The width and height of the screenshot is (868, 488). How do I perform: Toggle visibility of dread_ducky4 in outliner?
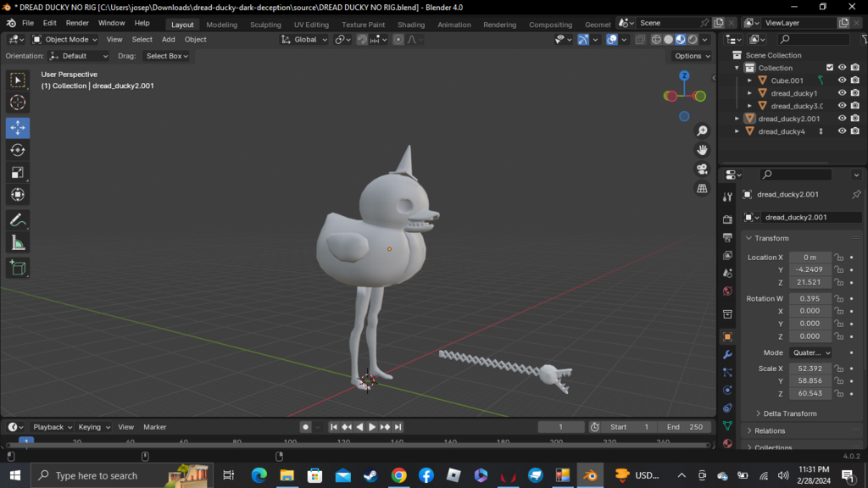[x=842, y=131]
